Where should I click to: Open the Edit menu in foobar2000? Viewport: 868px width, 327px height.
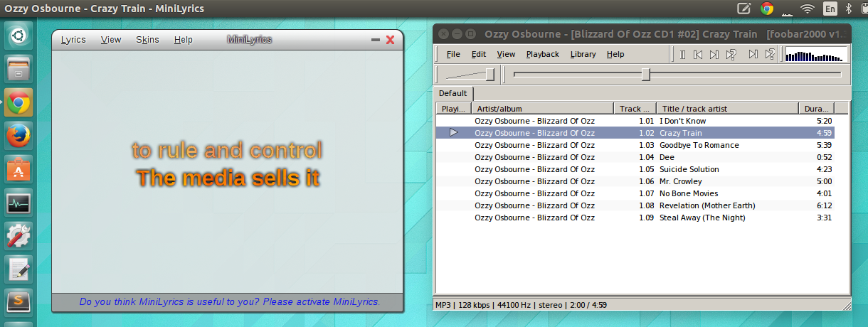tap(479, 54)
